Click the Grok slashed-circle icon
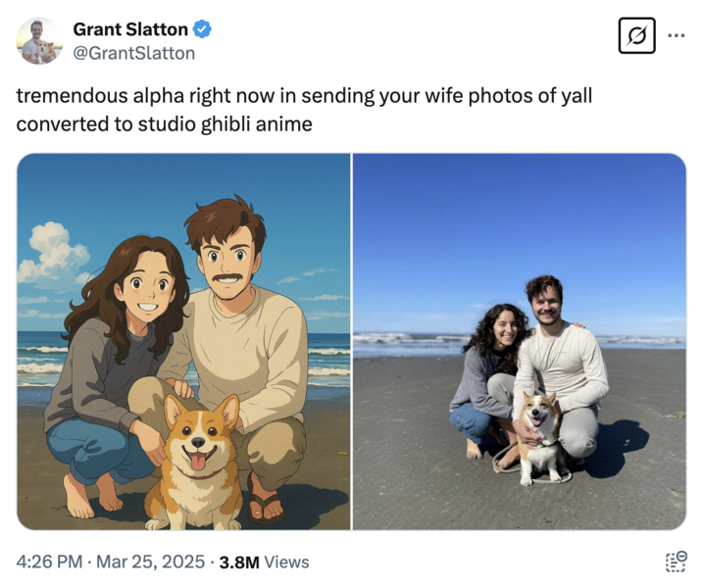Image resolution: width=702 pixels, height=588 pixels. 636,36
